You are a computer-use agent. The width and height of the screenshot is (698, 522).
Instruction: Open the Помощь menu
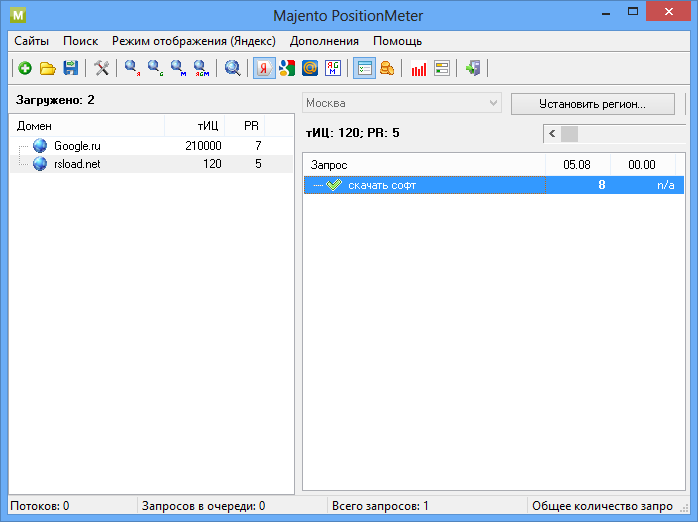[x=398, y=41]
